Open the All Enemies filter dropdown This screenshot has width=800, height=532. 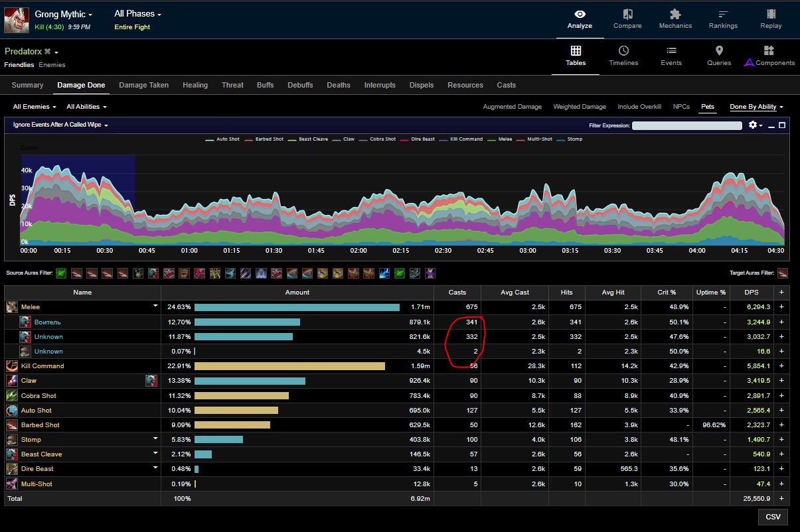35,107
